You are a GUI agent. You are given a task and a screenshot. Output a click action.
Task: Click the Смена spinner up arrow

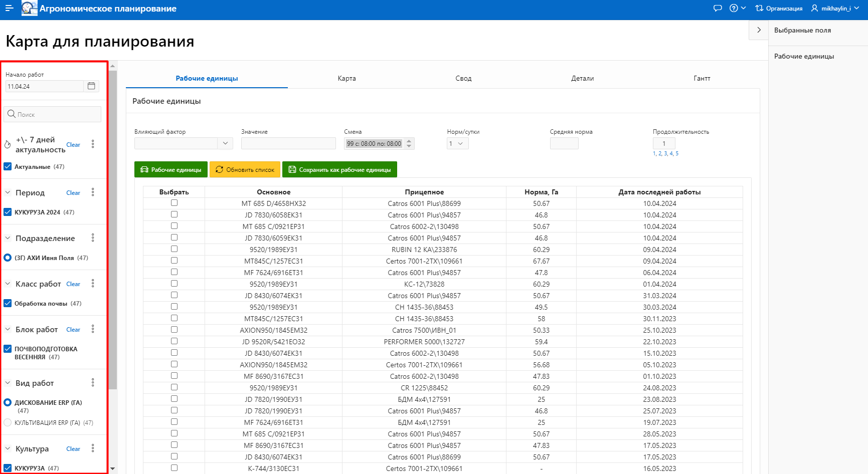pyautogui.click(x=409, y=141)
